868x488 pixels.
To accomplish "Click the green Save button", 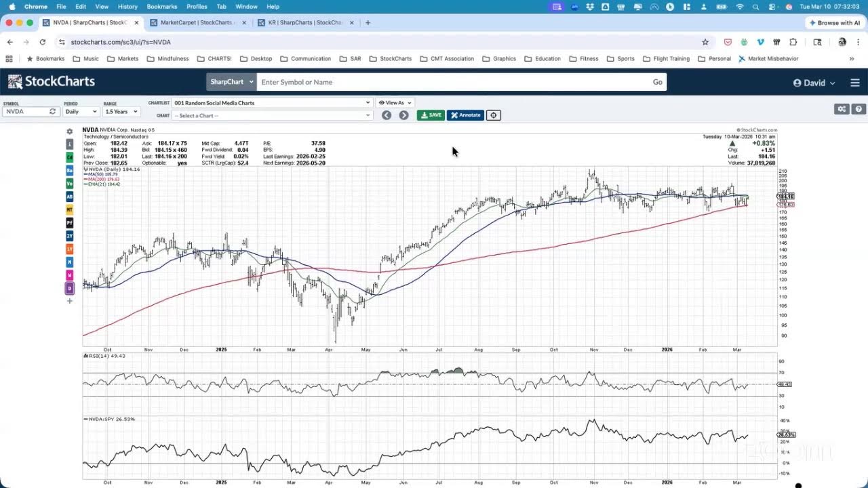I will (x=431, y=115).
